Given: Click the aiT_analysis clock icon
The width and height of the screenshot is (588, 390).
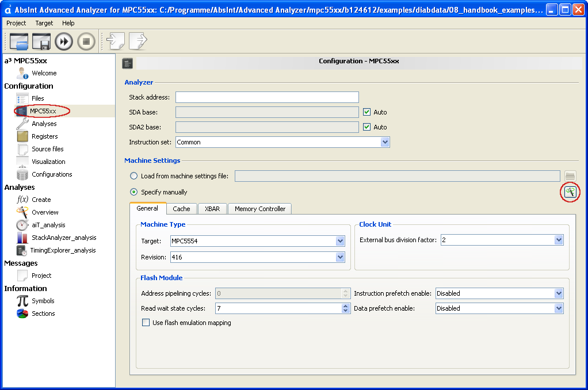Looking at the screenshot, I should (22, 225).
